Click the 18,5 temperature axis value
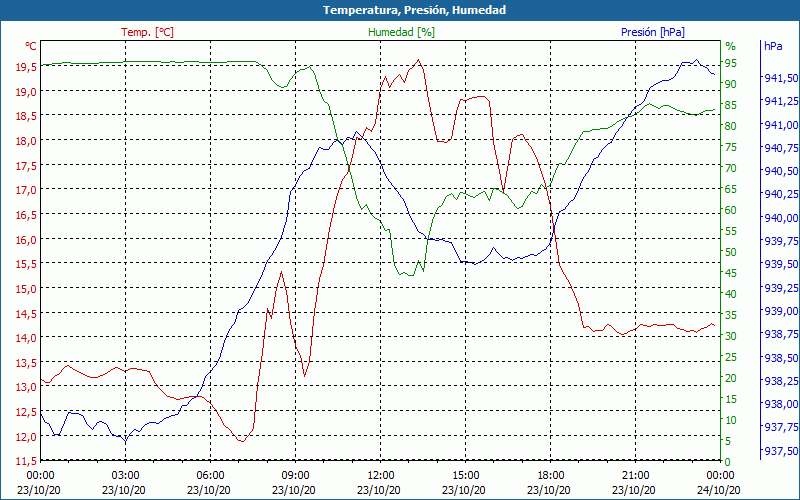Viewport: 800px width, 500px height. click(26, 116)
